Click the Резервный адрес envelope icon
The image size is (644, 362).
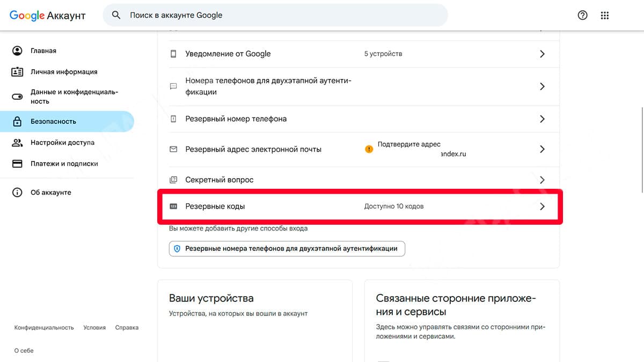[x=173, y=149]
